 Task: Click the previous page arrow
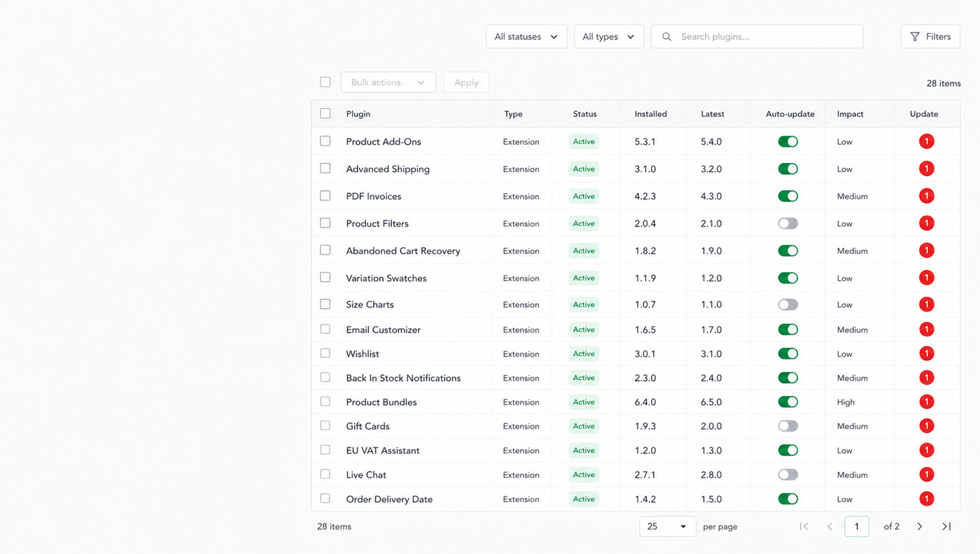click(829, 527)
